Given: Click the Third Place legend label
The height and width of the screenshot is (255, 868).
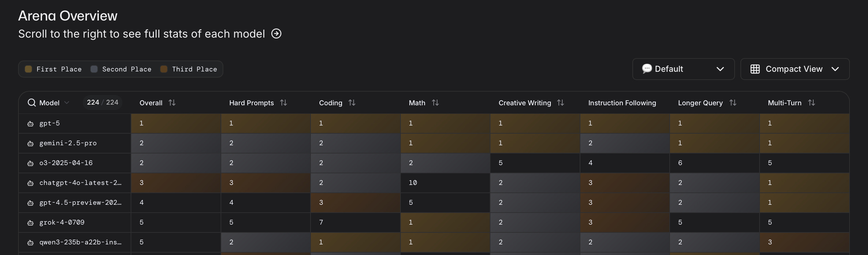Looking at the screenshot, I should [195, 69].
